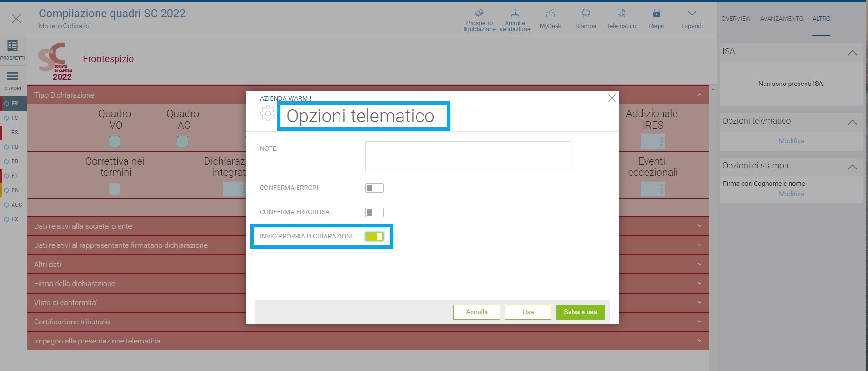Click Modifica under Opzioni di stampa

792,194
